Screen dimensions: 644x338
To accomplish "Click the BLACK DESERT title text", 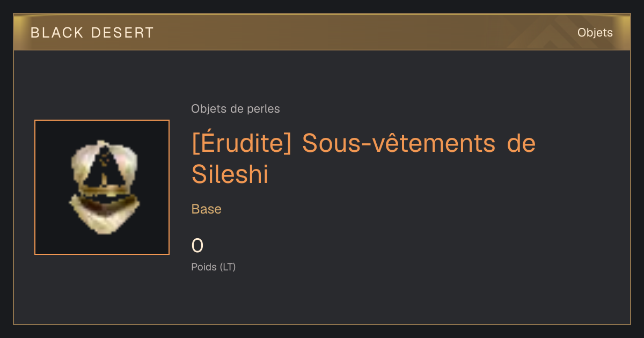I will [x=92, y=33].
